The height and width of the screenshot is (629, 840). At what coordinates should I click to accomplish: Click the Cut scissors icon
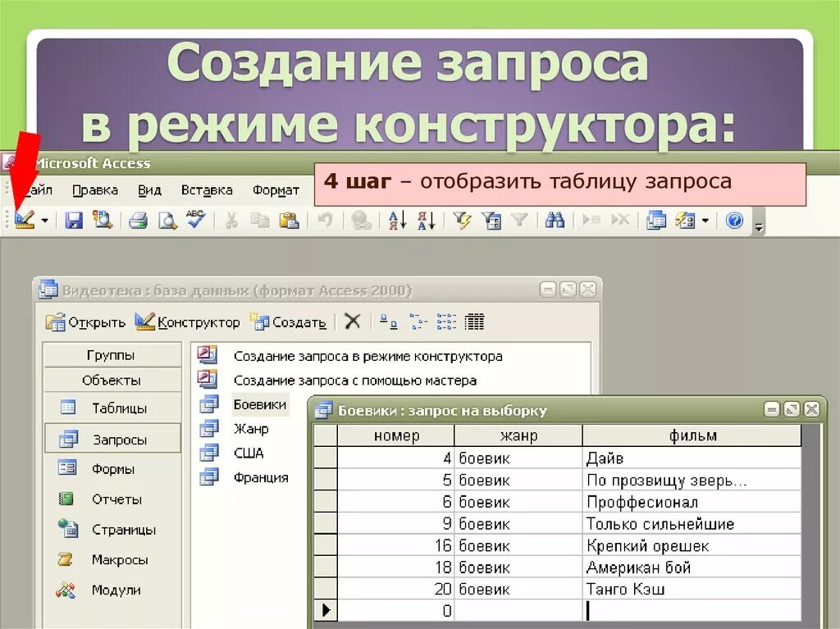(231, 221)
